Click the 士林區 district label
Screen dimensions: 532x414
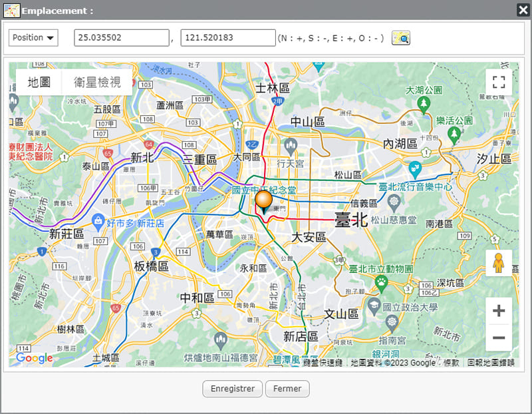(273, 89)
